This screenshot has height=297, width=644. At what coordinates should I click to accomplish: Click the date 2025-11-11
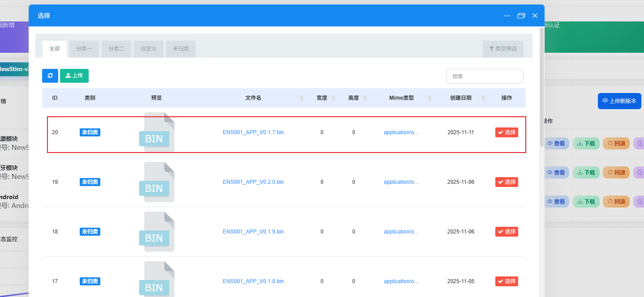tap(461, 132)
